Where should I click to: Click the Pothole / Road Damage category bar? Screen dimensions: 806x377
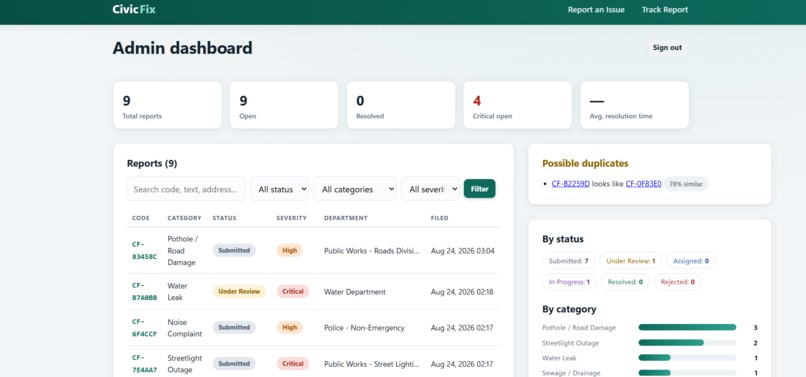point(687,327)
